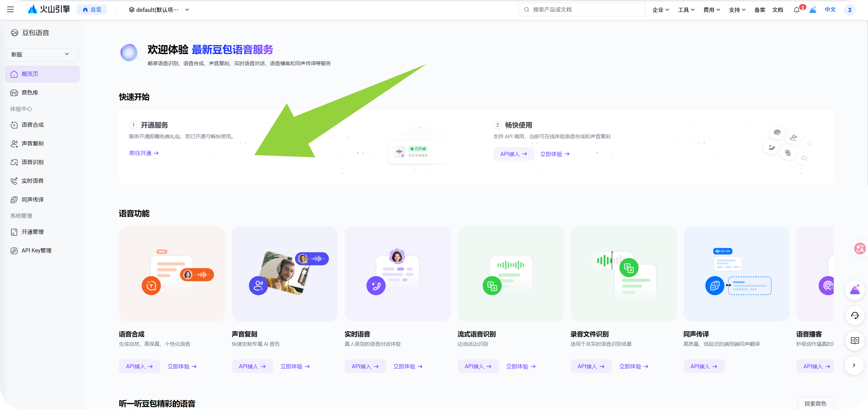Advance the voice feature cards with next arrow
Image resolution: width=868 pixels, height=409 pixels.
pos(854,365)
